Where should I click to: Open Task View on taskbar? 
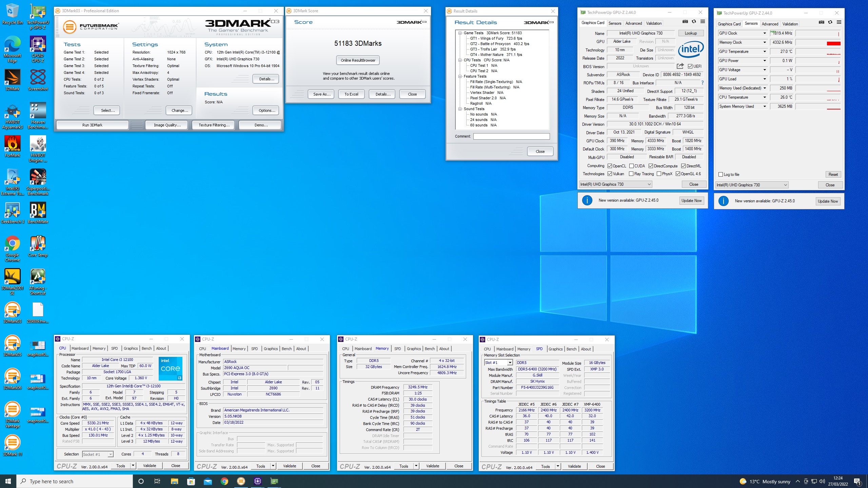click(x=157, y=481)
